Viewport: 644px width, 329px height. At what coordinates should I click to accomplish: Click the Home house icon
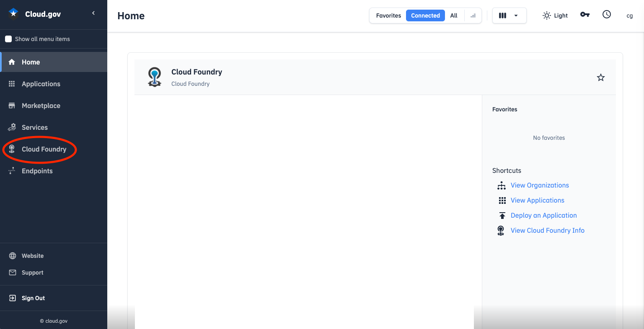(x=12, y=62)
